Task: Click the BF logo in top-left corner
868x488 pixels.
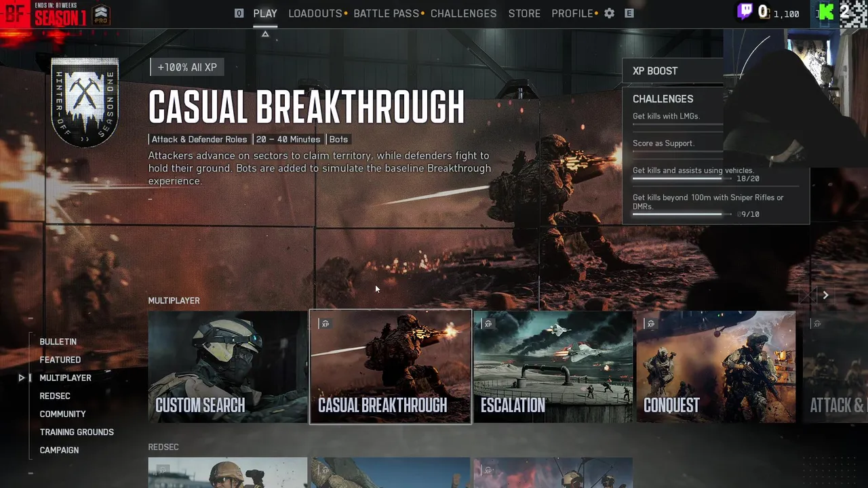Action: pos(15,14)
